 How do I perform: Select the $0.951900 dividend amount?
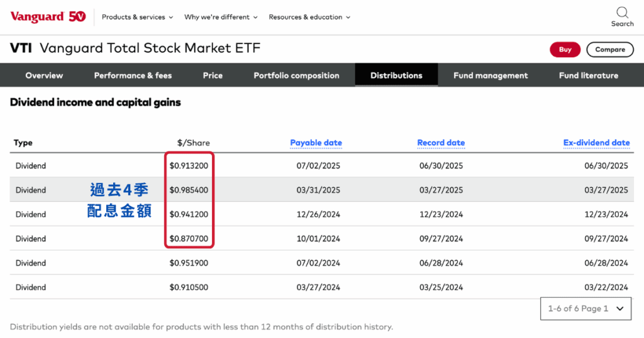click(x=189, y=263)
